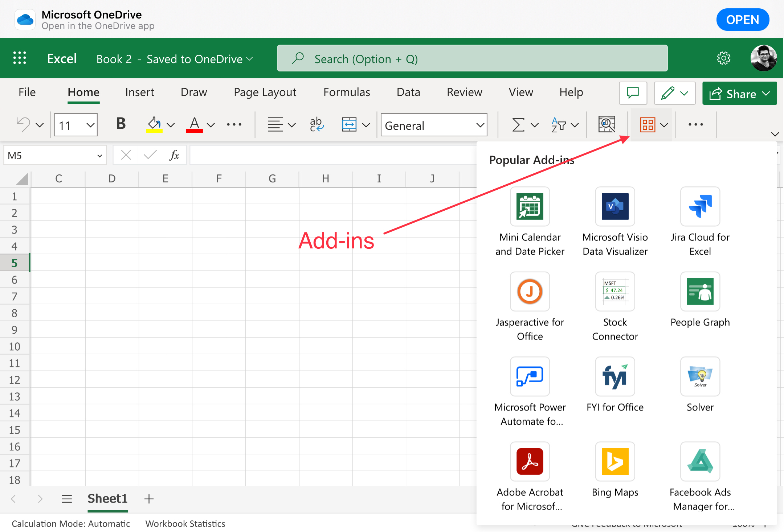Click the text alignment icon
Screen dimensions: 784x532
pos(275,125)
